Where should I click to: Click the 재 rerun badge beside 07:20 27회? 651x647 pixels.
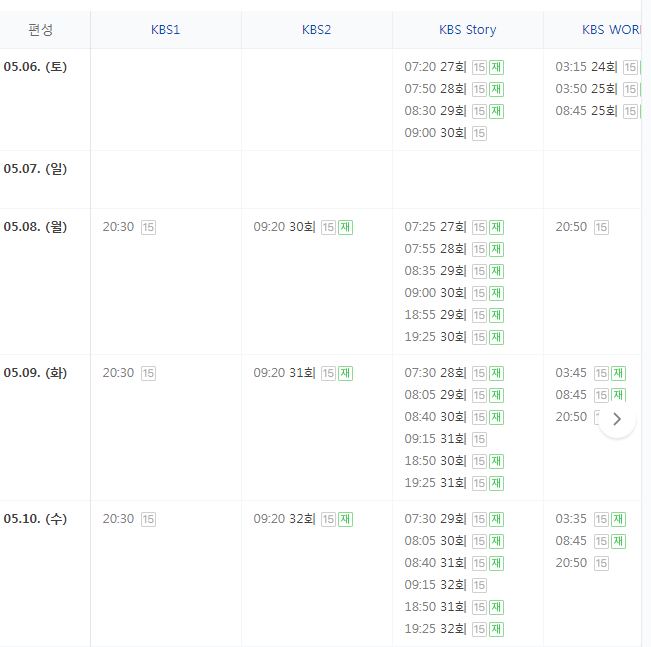pos(496,67)
